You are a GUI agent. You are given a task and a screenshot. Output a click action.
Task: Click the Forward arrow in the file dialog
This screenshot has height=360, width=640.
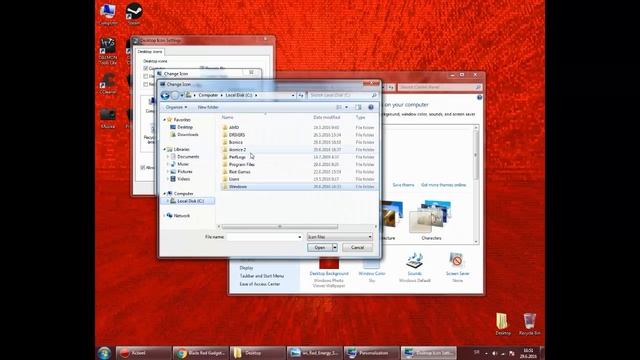point(175,96)
